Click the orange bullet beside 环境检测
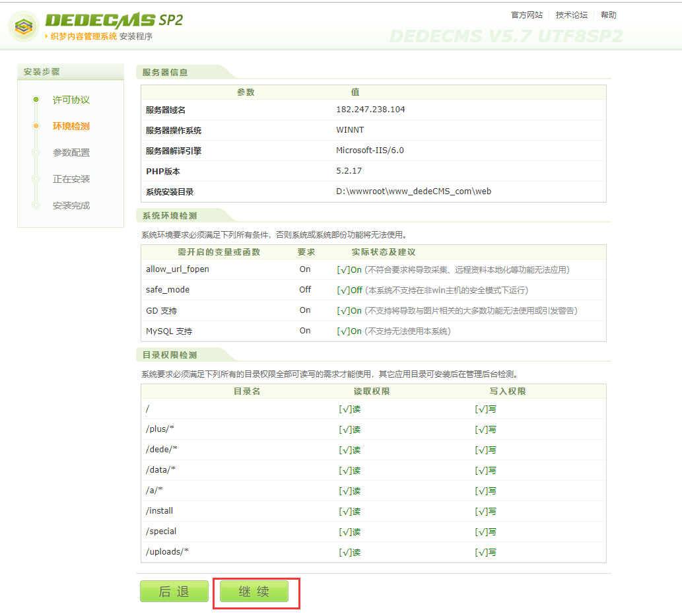 pyautogui.click(x=36, y=126)
